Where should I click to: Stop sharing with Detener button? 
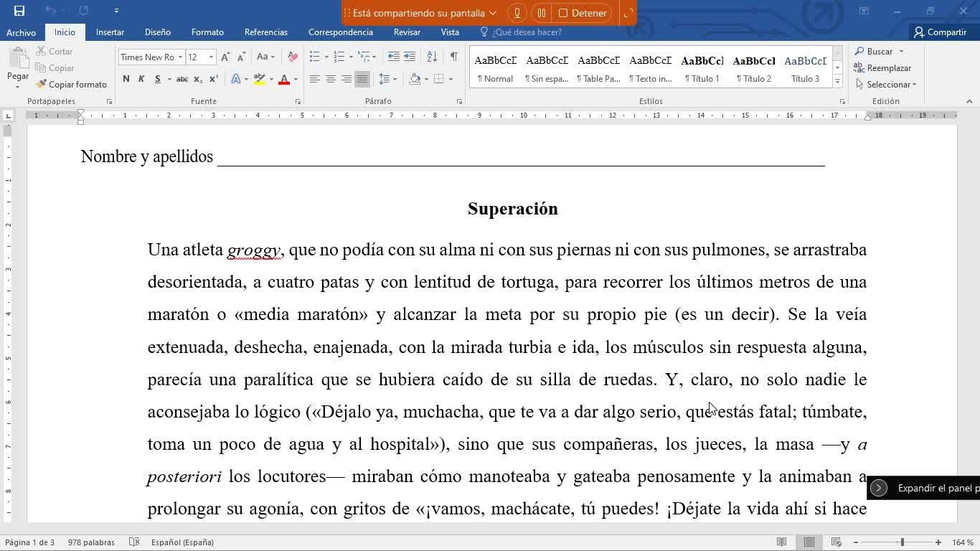coord(583,13)
